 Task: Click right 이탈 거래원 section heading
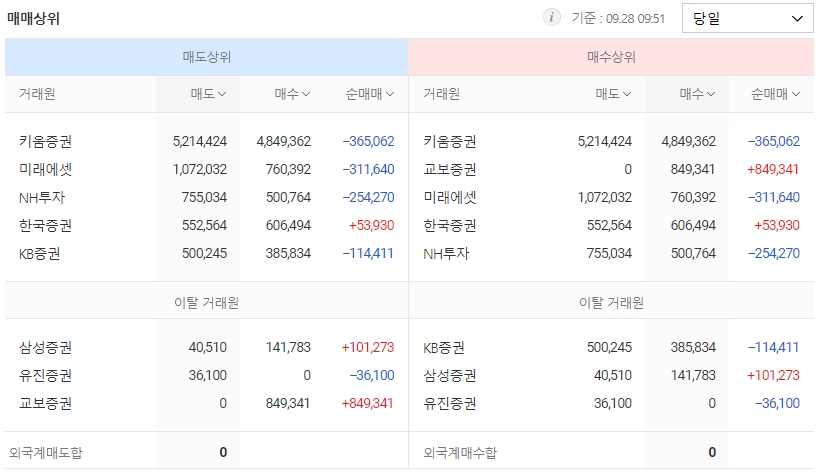pos(611,302)
